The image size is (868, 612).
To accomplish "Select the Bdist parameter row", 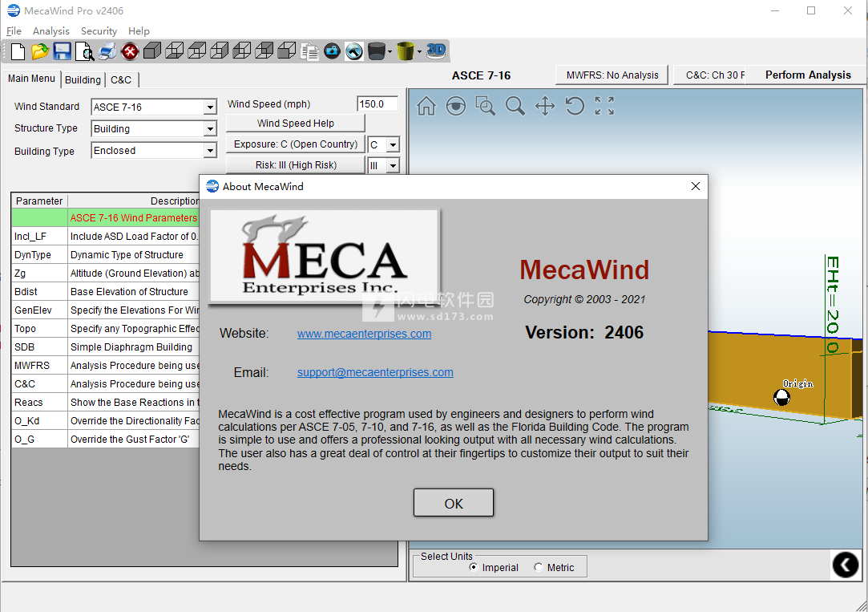I will [x=105, y=292].
